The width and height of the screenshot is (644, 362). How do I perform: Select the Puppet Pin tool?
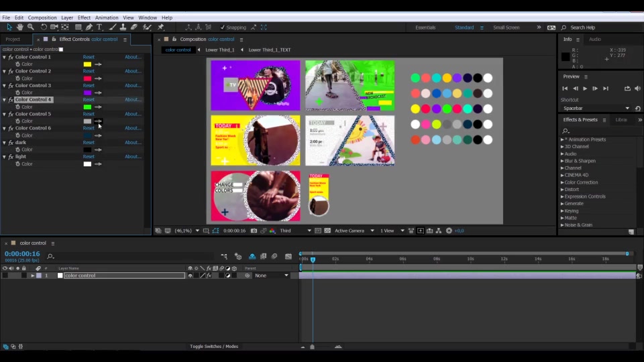tap(161, 27)
